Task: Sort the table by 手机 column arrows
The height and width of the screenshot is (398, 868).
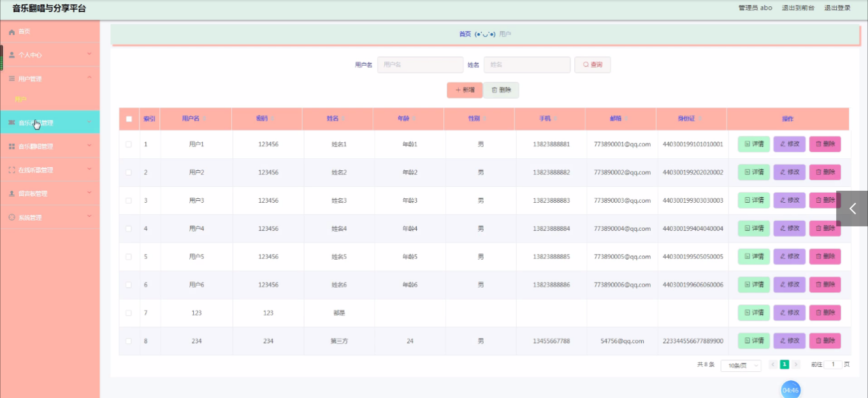Action: 556,119
